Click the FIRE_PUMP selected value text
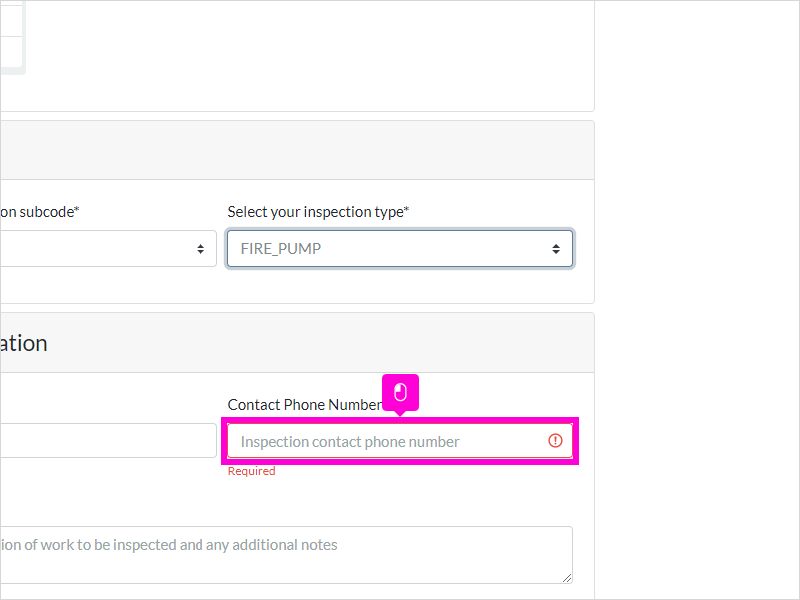The image size is (800, 600). [281, 248]
